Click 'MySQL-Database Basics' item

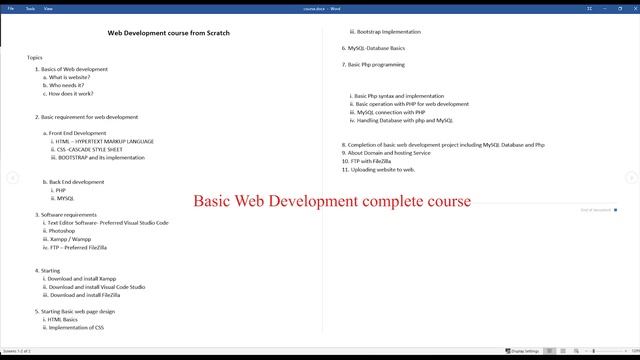pos(376,48)
